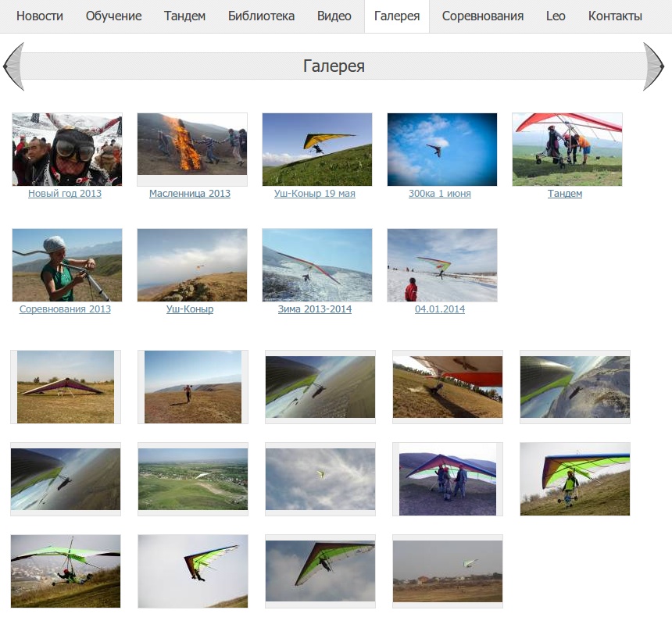This screenshot has width=672, height=628.
Task: Open the Тандем navigation tab
Action: (x=184, y=16)
